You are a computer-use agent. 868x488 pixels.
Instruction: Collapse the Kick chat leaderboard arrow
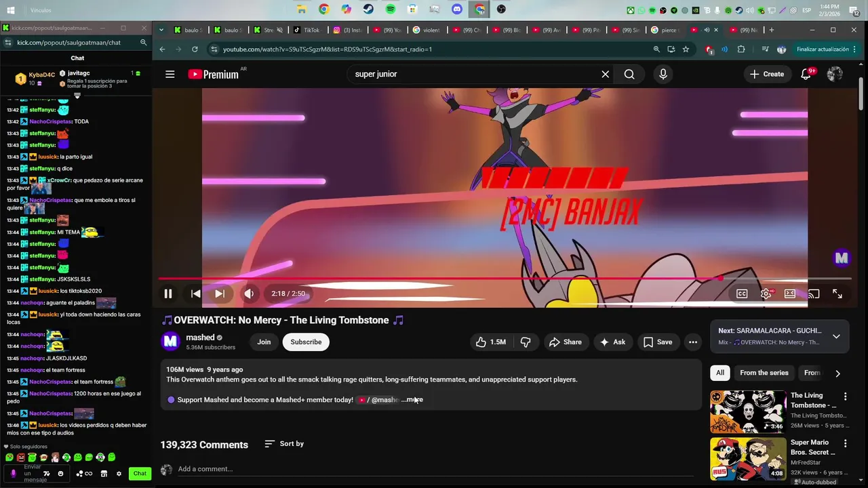click(77, 96)
